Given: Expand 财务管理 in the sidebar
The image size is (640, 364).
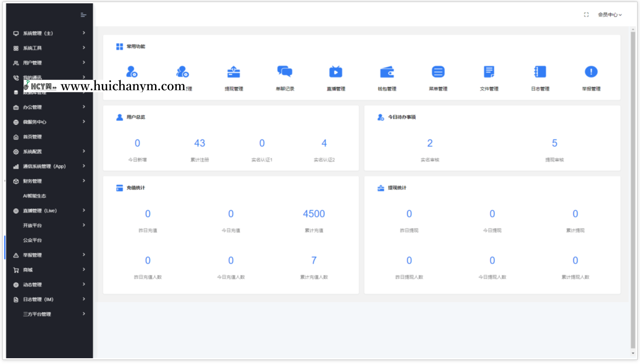Looking at the screenshot, I should tap(49, 181).
